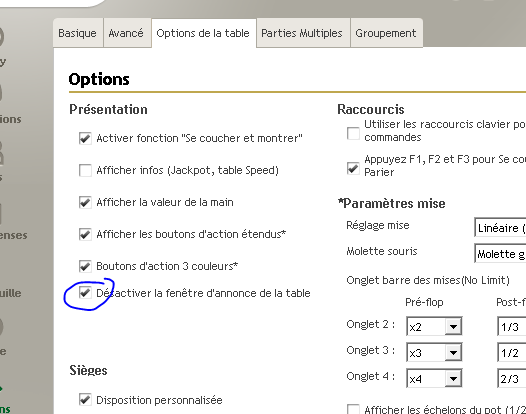Open Onglet 3 Post-flop 1/2 dropdown
Screen dimensions: 526x414
click(512, 352)
